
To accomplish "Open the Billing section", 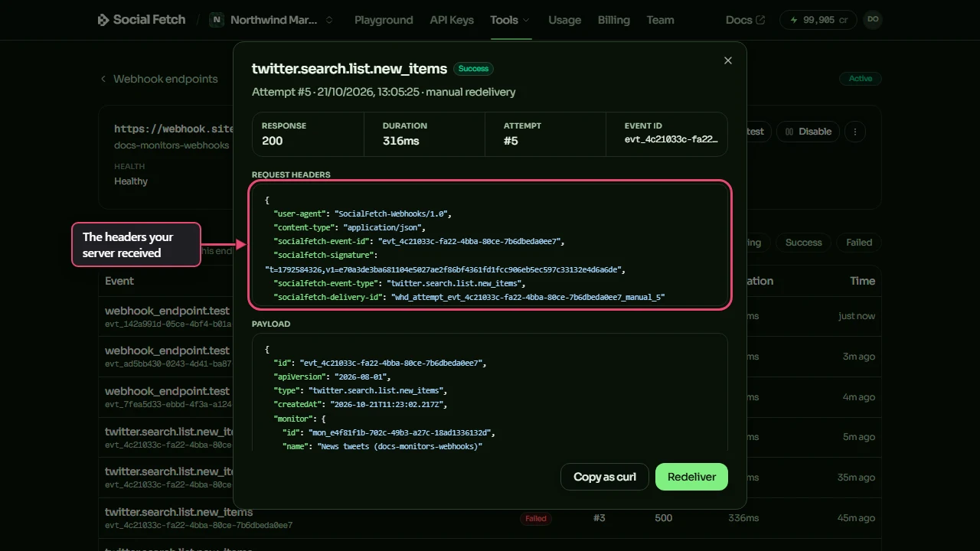I will tap(614, 20).
